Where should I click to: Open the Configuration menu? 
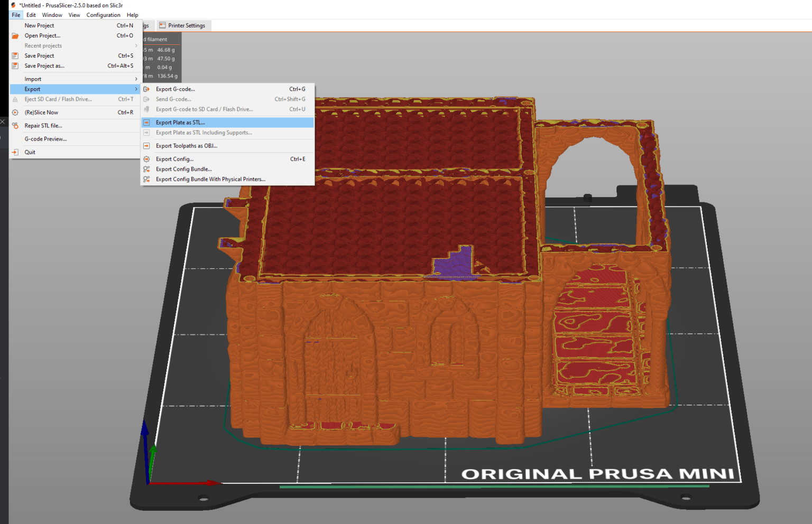coord(103,15)
